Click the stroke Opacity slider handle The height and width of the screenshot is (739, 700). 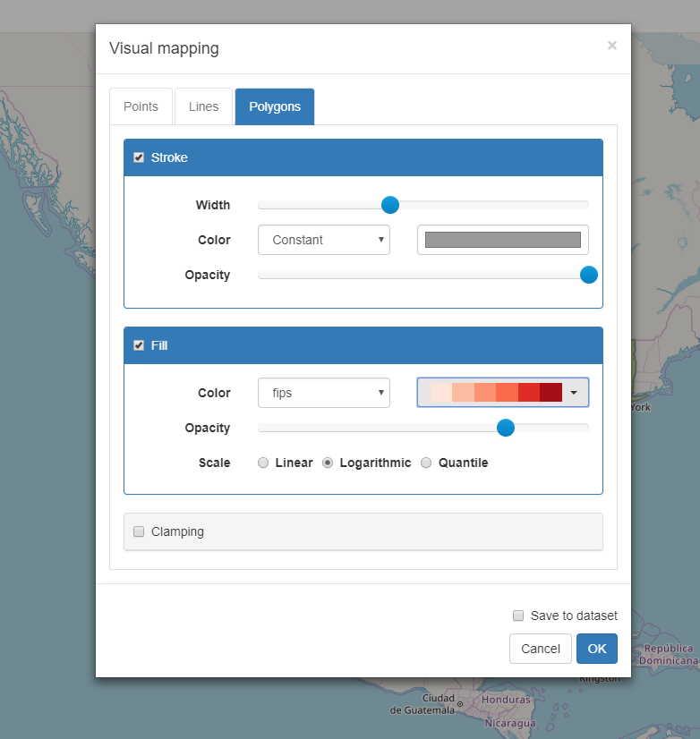click(x=589, y=275)
